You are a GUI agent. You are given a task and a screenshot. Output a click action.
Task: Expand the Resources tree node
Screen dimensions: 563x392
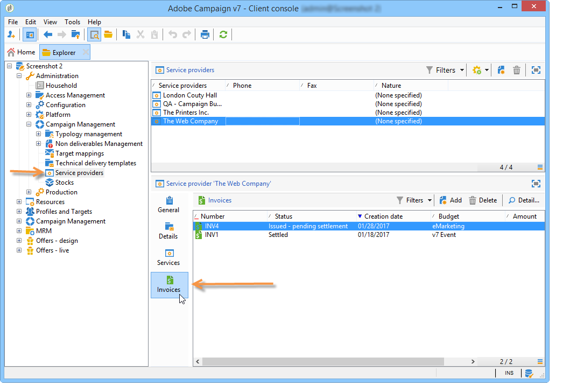click(x=19, y=202)
